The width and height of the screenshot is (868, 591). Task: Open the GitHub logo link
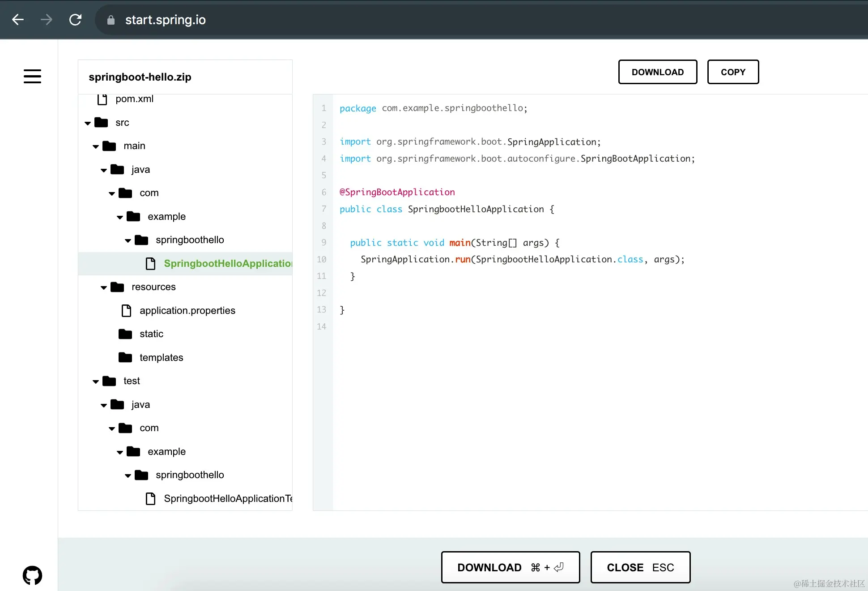32,575
